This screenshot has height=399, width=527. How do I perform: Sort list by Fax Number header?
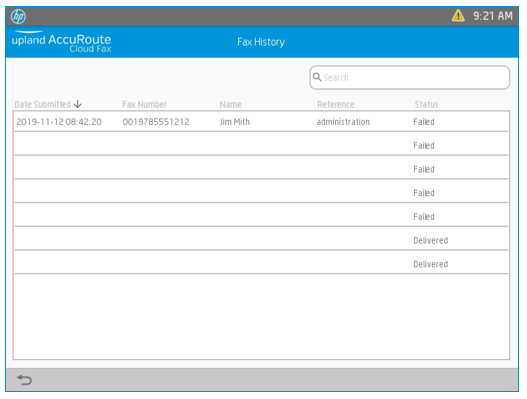(144, 104)
